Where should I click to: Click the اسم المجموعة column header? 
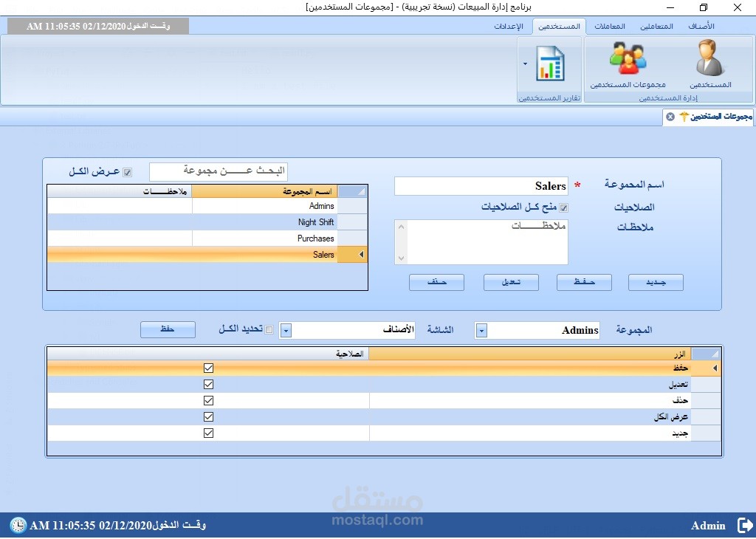pos(265,192)
